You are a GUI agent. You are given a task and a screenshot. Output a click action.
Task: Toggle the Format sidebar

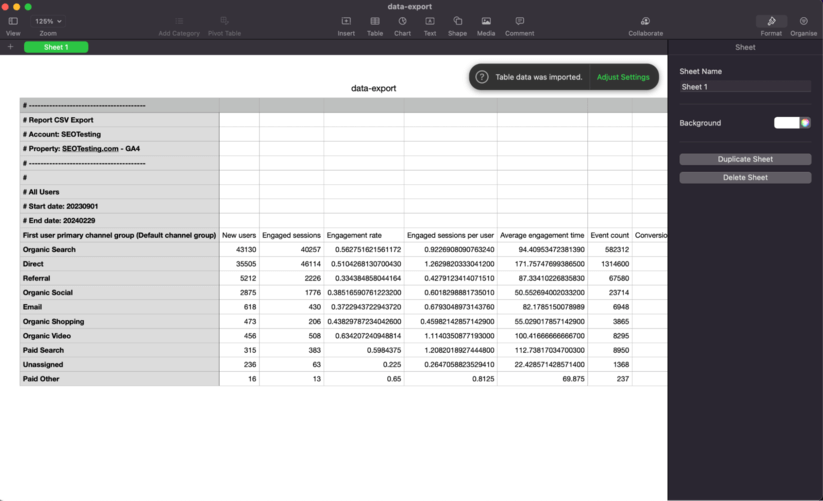771,21
